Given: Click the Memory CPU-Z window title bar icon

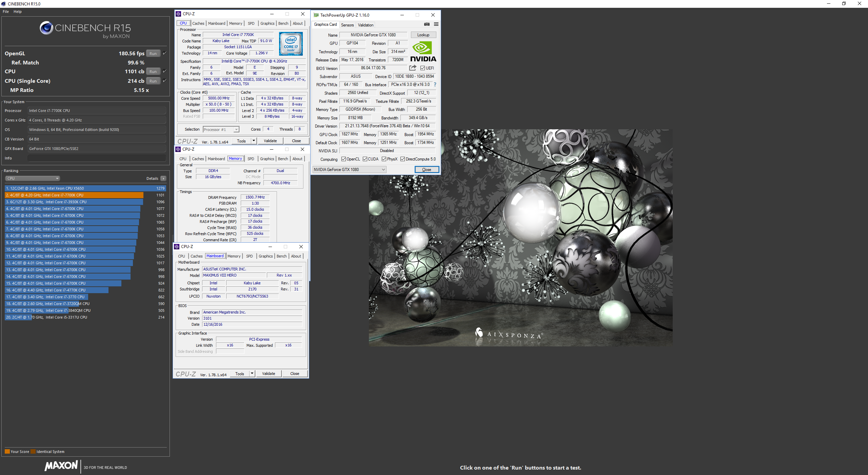Looking at the screenshot, I should (x=178, y=149).
